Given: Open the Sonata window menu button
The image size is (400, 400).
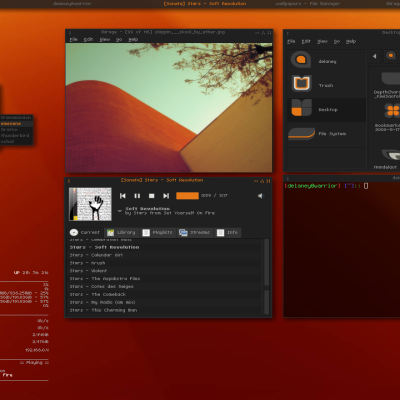Looking at the screenshot, I should coord(69,181).
